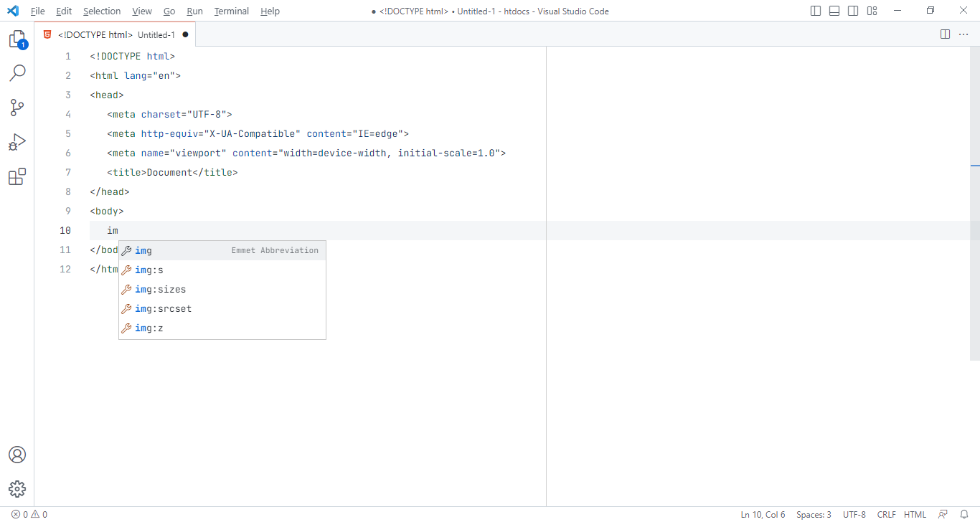
Task: Open the Run menu
Action: (x=194, y=11)
